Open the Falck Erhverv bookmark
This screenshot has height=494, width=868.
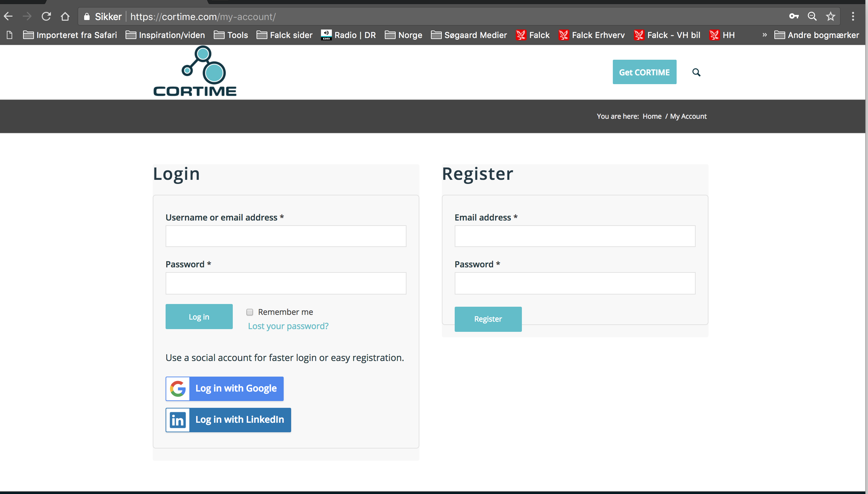tap(591, 35)
